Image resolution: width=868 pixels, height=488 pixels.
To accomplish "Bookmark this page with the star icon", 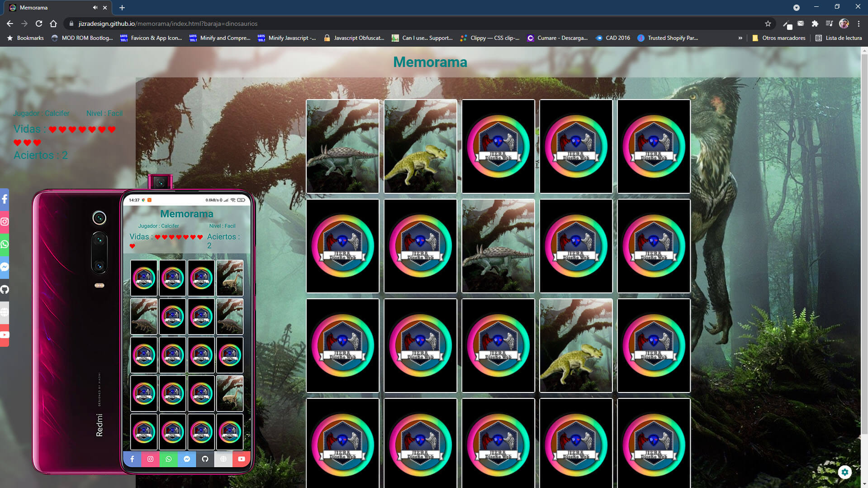I will [x=768, y=24].
